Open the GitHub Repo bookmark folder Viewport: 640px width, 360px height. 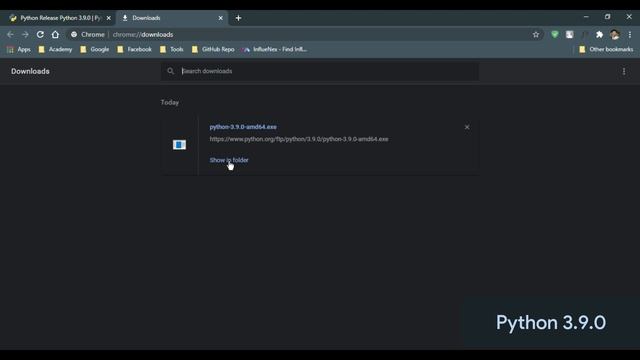tap(213, 49)
